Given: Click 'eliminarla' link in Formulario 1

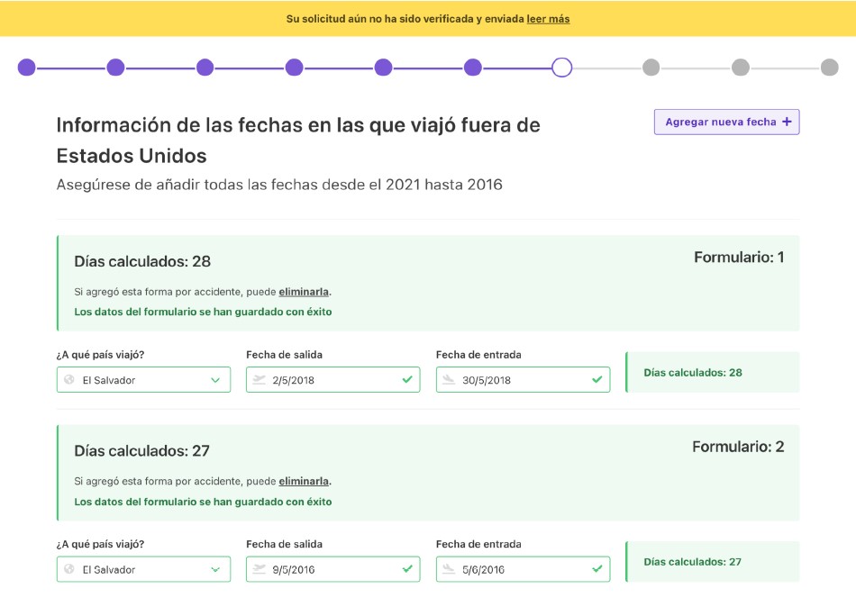Looking at the screenshot, I should pyautogui.click(x=304, y=292).
